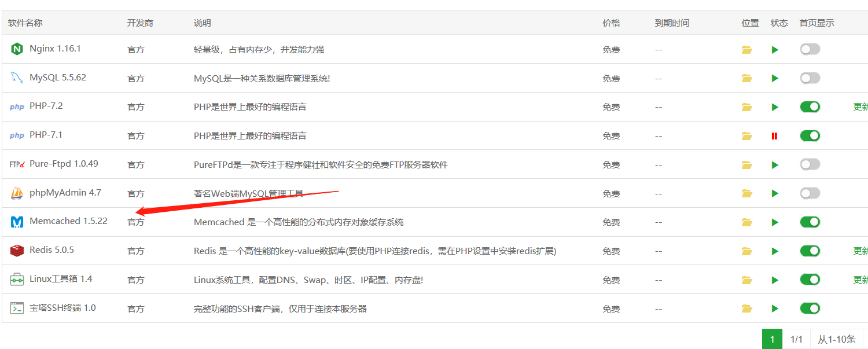Open MySQL 5.5.62 software settings
The image size is (868, 349).
[x=58, y=78]
